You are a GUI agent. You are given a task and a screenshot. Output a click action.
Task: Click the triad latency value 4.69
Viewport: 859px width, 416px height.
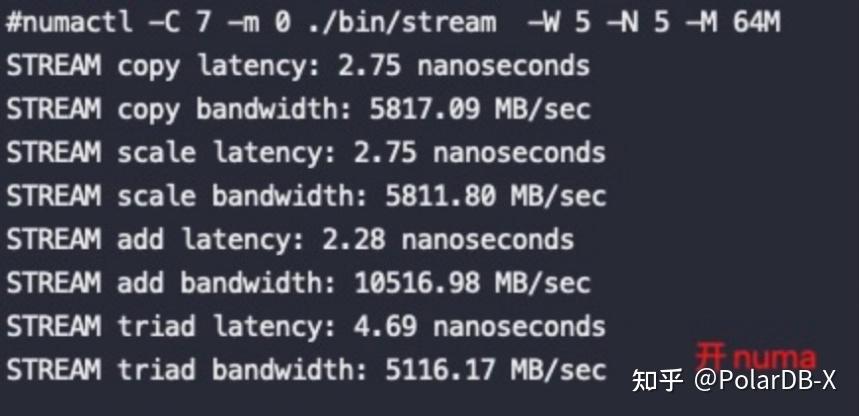coord(385,326)
